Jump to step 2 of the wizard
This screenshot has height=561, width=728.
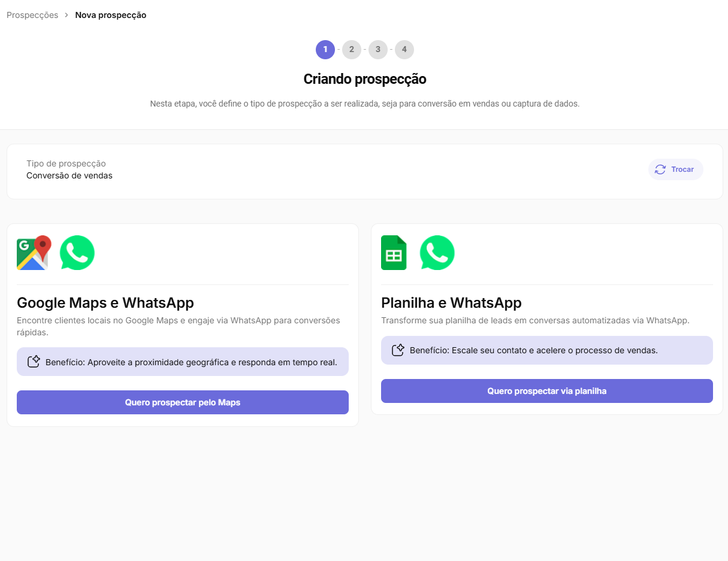[x=352, y=50]
